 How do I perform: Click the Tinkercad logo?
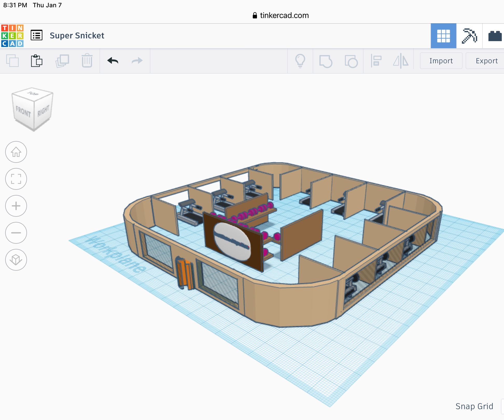tap(12, 36)
